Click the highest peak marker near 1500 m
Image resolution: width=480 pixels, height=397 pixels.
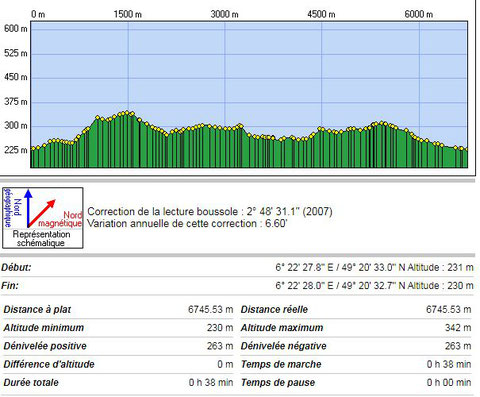coord(127,112)
